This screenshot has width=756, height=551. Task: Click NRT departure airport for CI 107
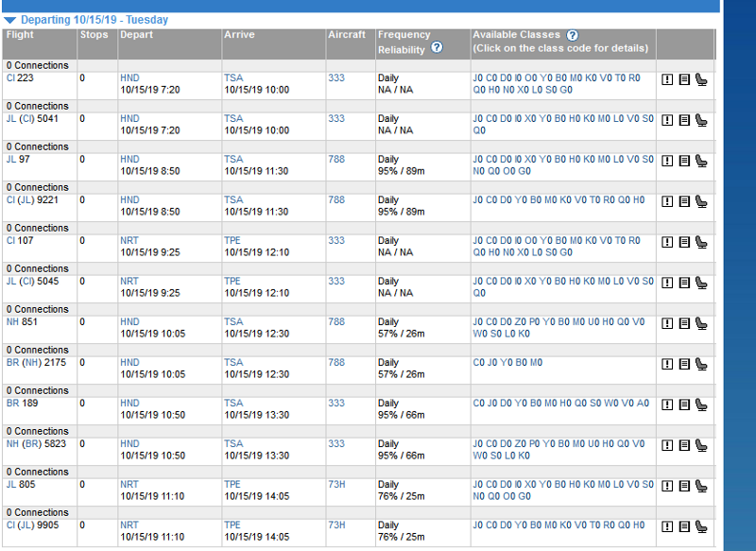click(x=129, y=240)
